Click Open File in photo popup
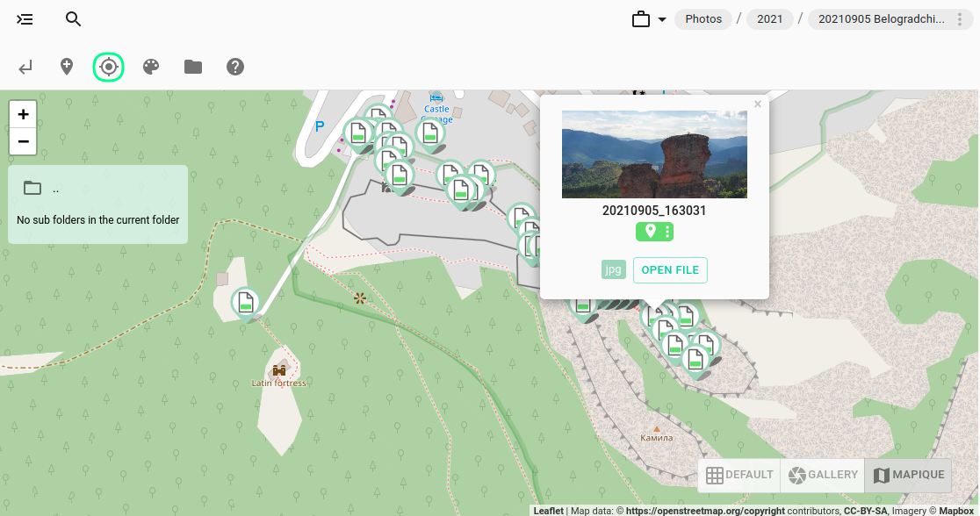The image size is (980, 516). click(670, 270)
